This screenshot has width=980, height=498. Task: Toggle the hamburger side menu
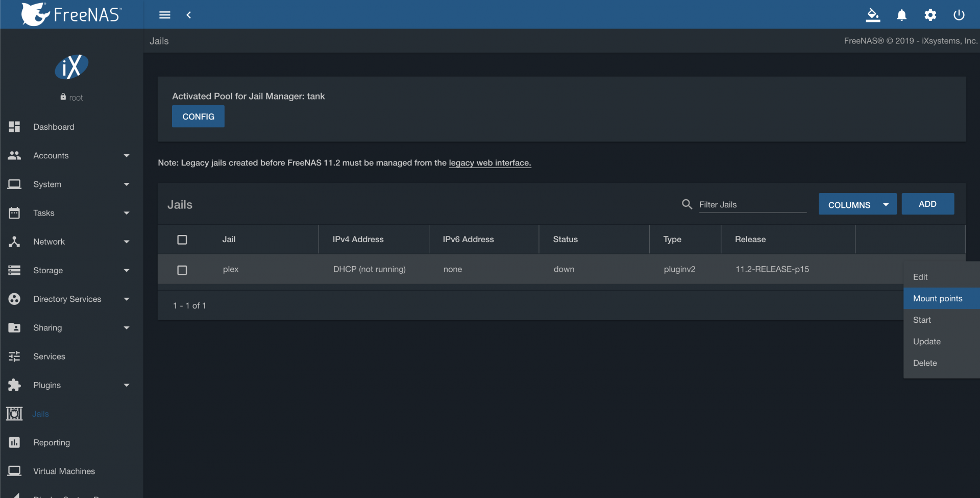pyautogui.click(x=165, y=15)
